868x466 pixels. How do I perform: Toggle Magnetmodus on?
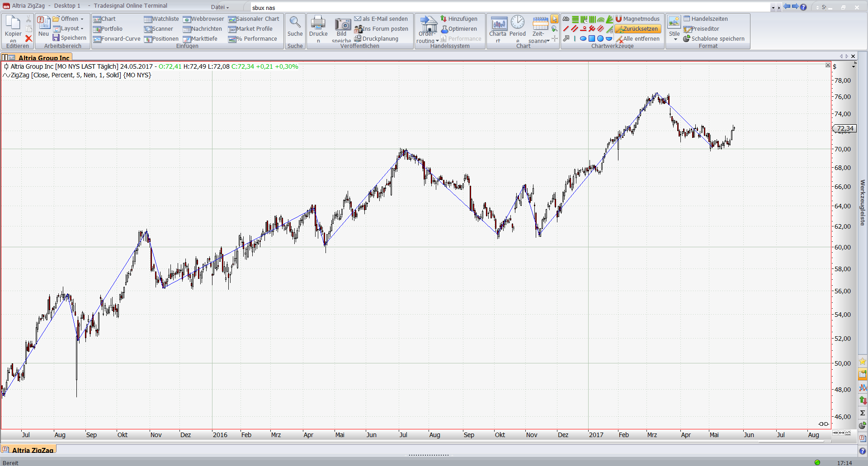pyautogui.click(x=637, y=19)
